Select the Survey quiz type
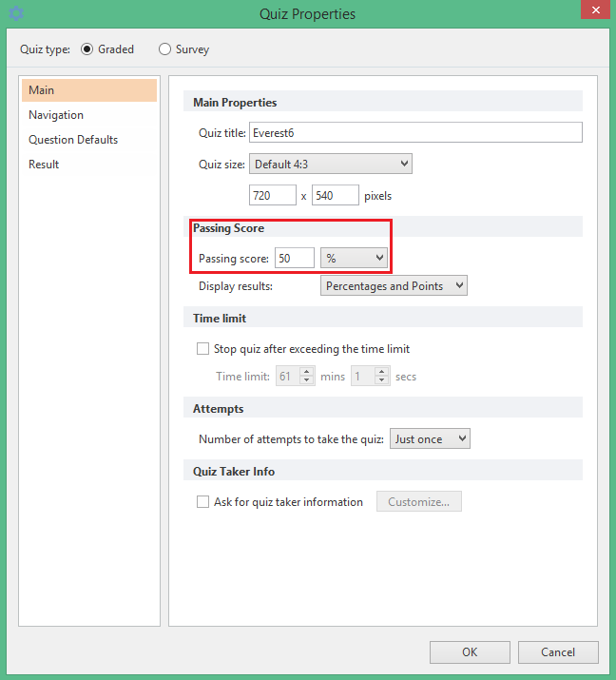The width and height of the screenshot is (616, 680). click(x=164, y=49)
